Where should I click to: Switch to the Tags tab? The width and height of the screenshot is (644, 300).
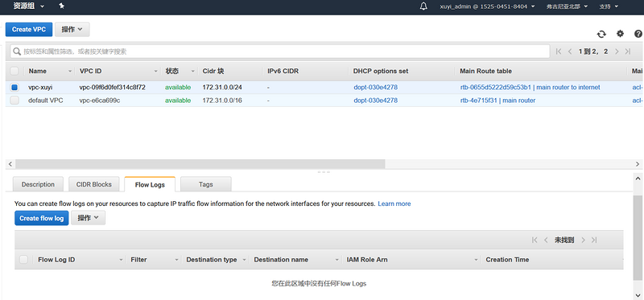coord(206,184)
